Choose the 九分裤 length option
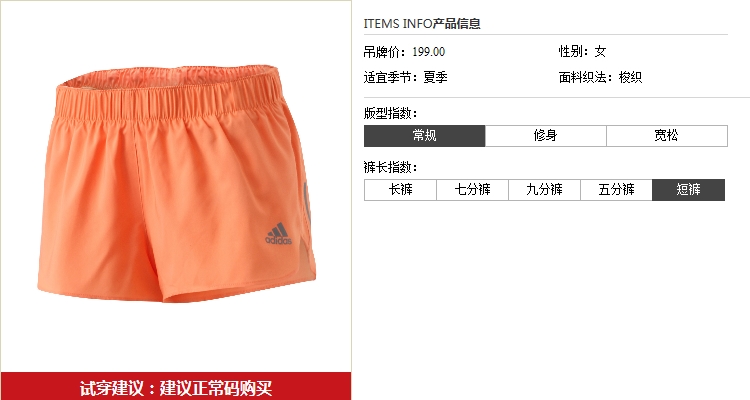 click(x=544, y=190)
